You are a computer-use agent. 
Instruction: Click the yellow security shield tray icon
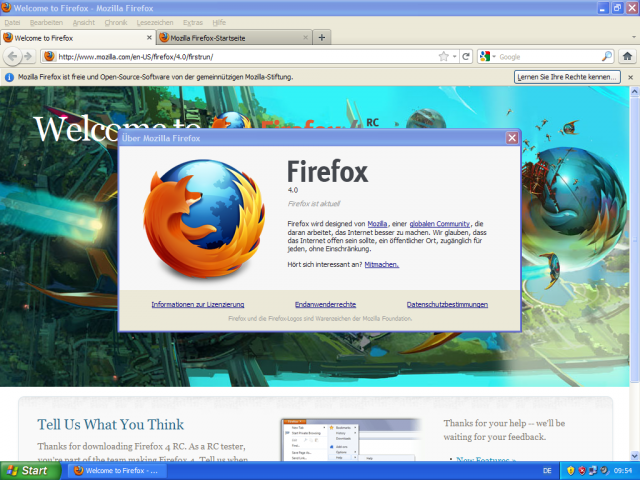click(570, 471)
